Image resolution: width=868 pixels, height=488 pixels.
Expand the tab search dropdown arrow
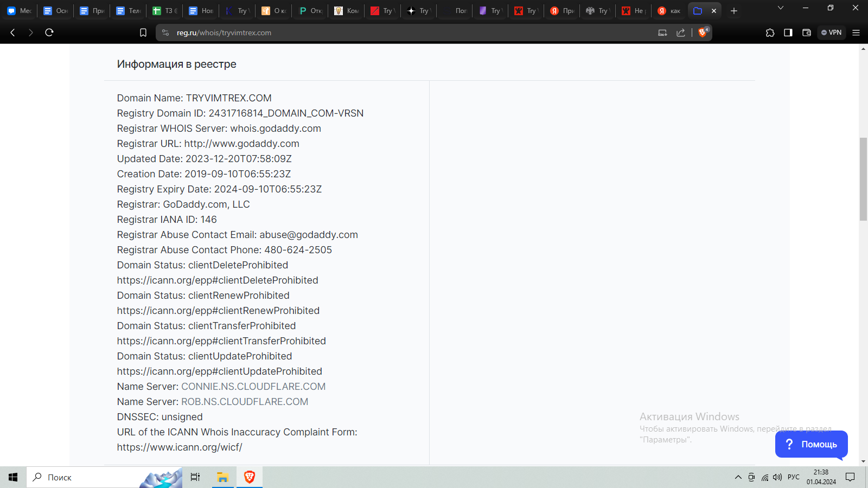point(781,8)
